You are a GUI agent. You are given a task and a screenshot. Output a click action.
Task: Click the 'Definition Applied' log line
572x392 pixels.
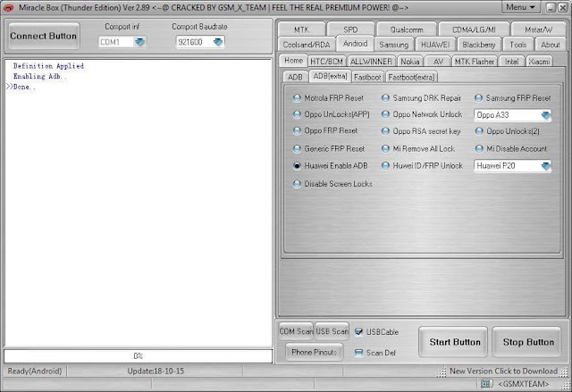49,66
